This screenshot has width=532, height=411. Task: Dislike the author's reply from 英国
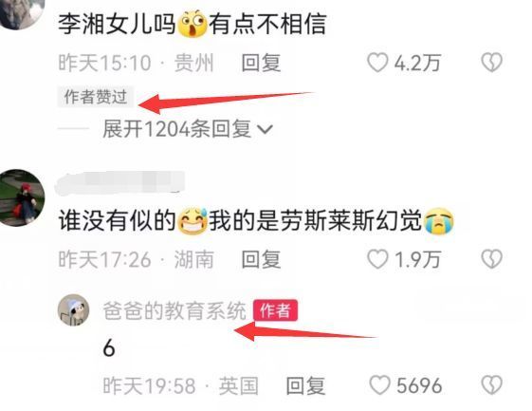491,385
